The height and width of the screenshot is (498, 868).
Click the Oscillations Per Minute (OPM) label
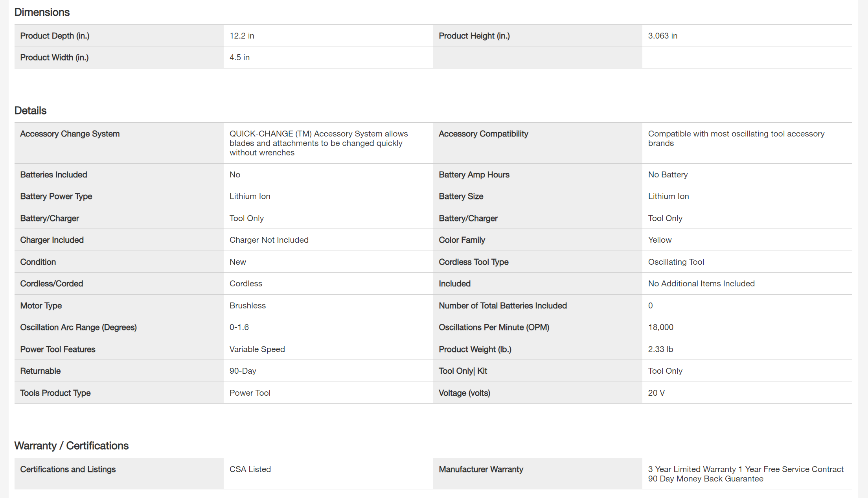click(494, 327)
